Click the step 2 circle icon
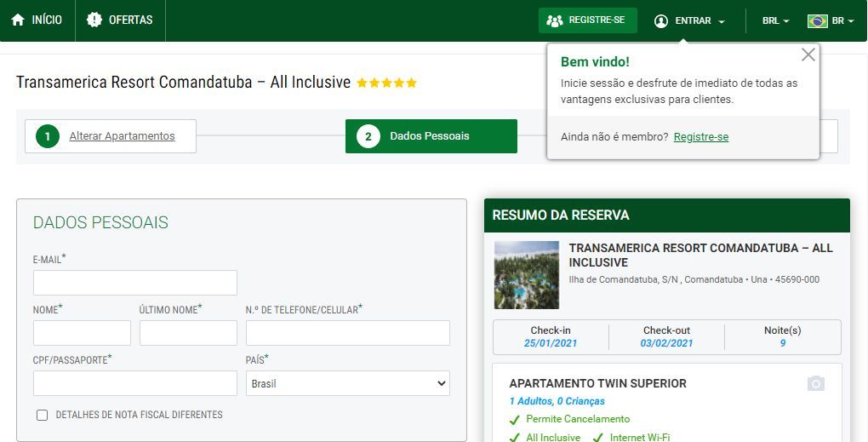The image size is (868, 442). point(368,136)
